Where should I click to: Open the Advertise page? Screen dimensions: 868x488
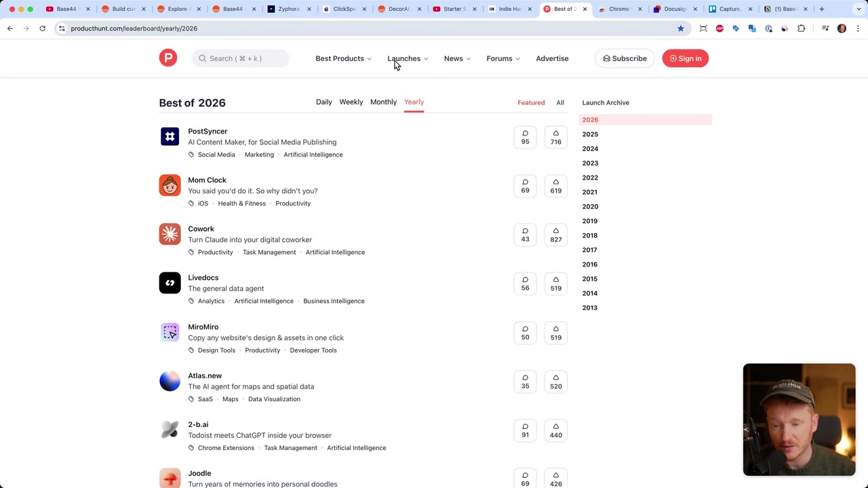[x=552, y=58]
